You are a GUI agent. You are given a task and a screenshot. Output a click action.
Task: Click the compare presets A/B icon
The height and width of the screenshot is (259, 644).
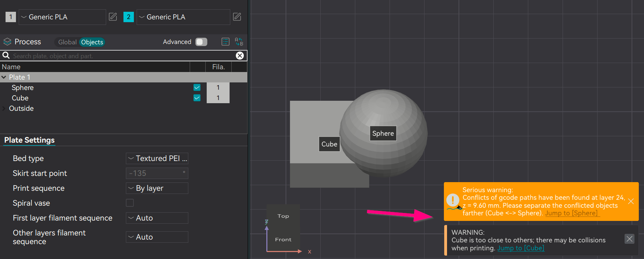point(239,42)
